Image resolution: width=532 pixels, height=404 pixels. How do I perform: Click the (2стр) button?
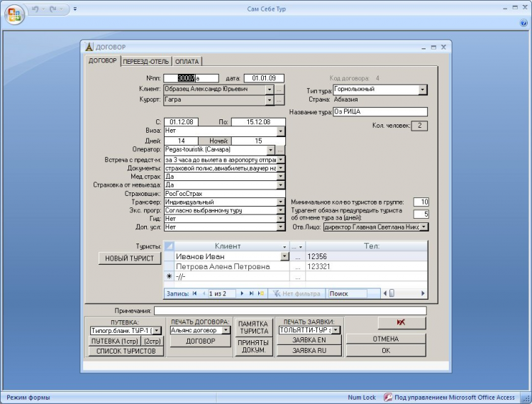pyautogui.click(x=153, y=342)
